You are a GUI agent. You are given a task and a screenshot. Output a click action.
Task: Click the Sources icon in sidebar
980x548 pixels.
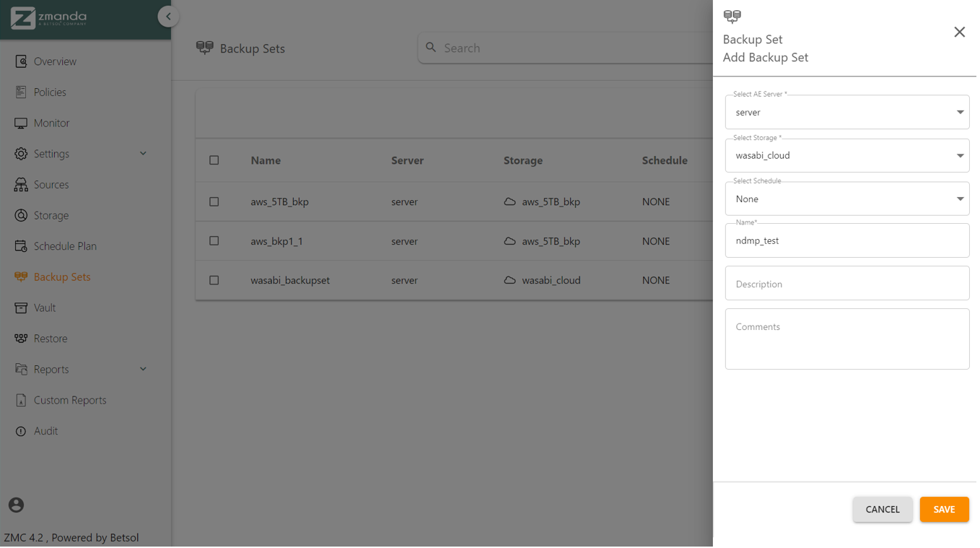click(21, 185)
